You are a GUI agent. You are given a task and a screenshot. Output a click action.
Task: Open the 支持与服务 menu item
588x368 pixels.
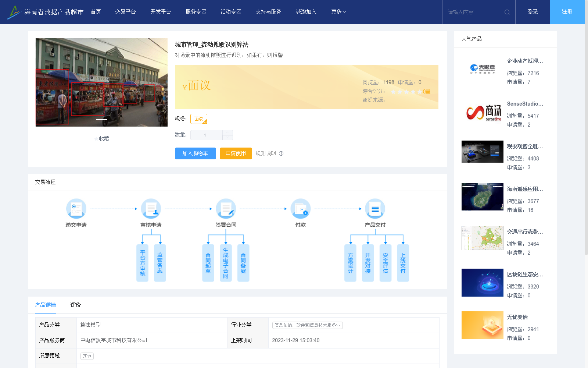(x=268, y=11)
